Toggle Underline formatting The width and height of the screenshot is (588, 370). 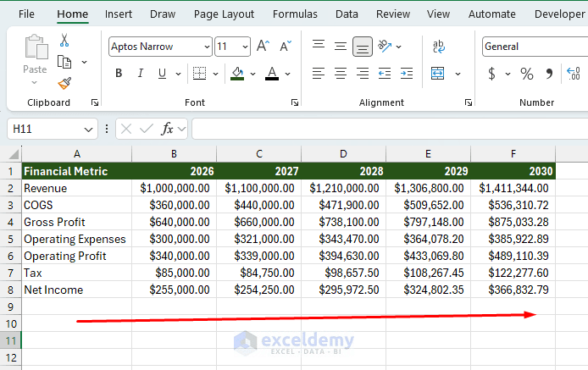coord(162,74)
